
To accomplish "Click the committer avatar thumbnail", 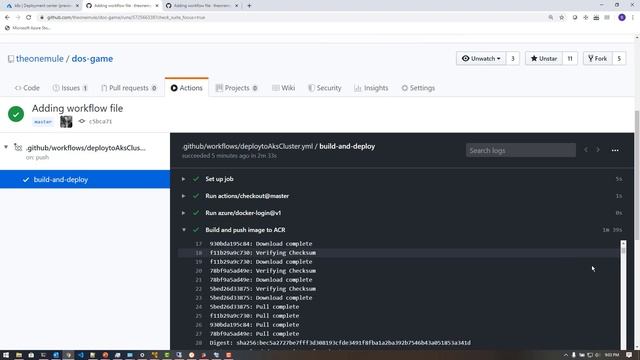I will (x=66, y=121).
